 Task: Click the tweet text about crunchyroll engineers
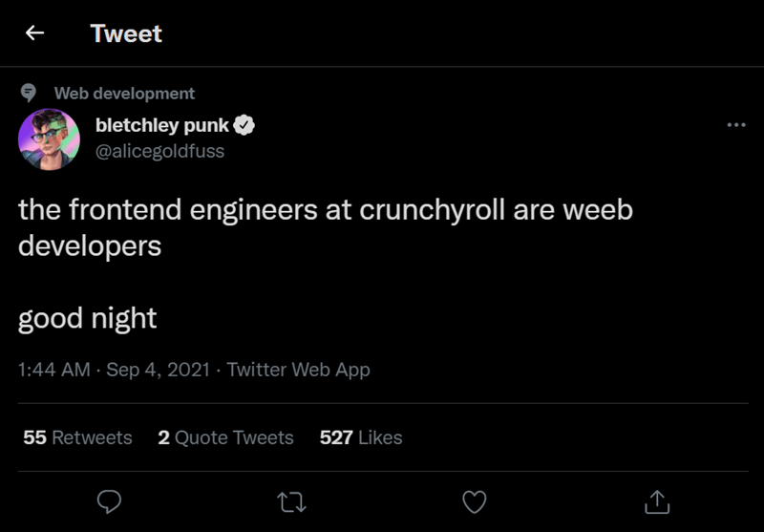325,227
